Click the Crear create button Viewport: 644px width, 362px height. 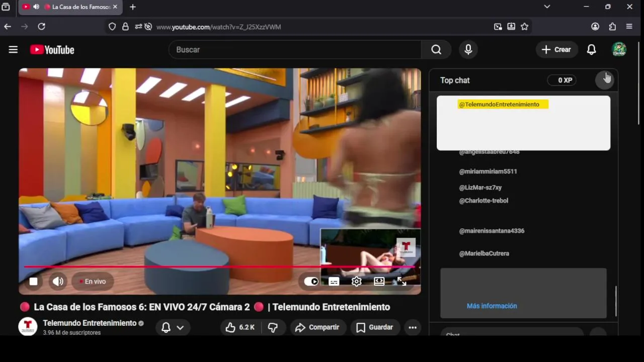click(x=556, y=50)
